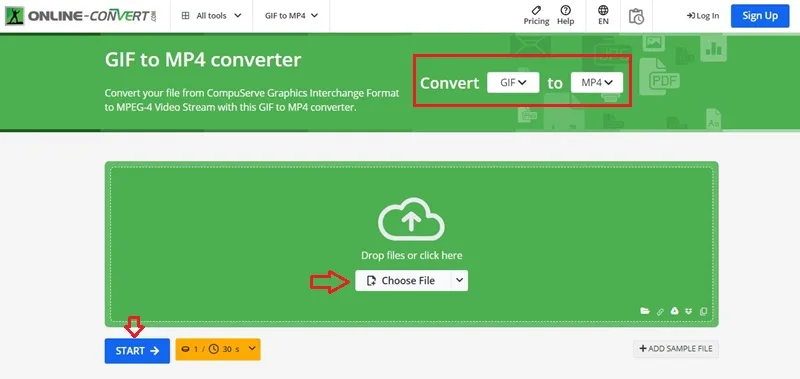Open the MP4 target format dropdown
This screenshot has width=800, height=379.
596,83
